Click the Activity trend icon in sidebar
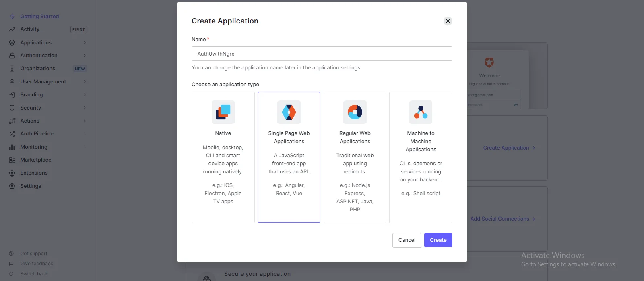The width and height of the screenshot is (644, 281). [x=12, y=29]
